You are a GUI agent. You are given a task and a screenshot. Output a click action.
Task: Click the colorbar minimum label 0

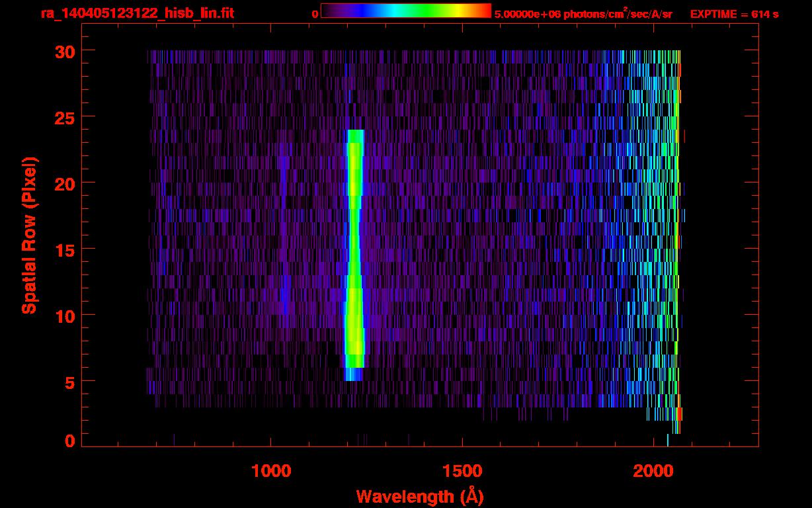(x=315, y=15)
